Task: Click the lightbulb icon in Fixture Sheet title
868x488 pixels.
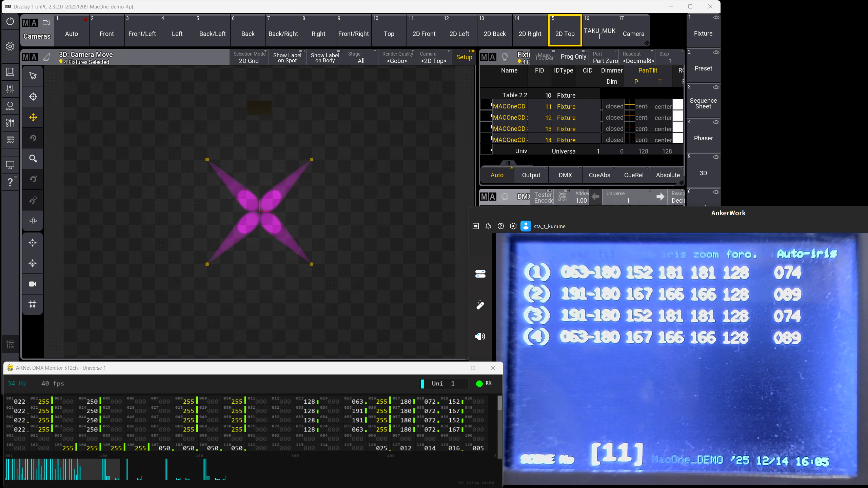Action: point(505,57)
